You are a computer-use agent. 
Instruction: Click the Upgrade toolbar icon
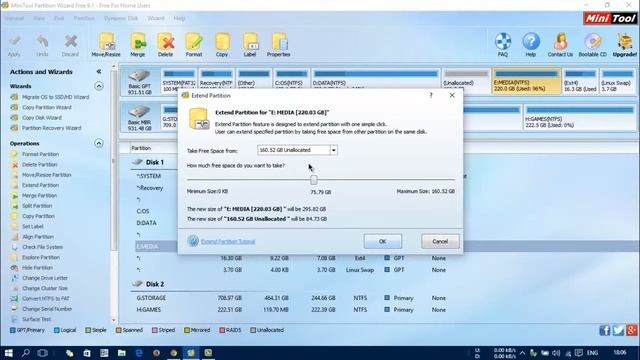[625, 45]
